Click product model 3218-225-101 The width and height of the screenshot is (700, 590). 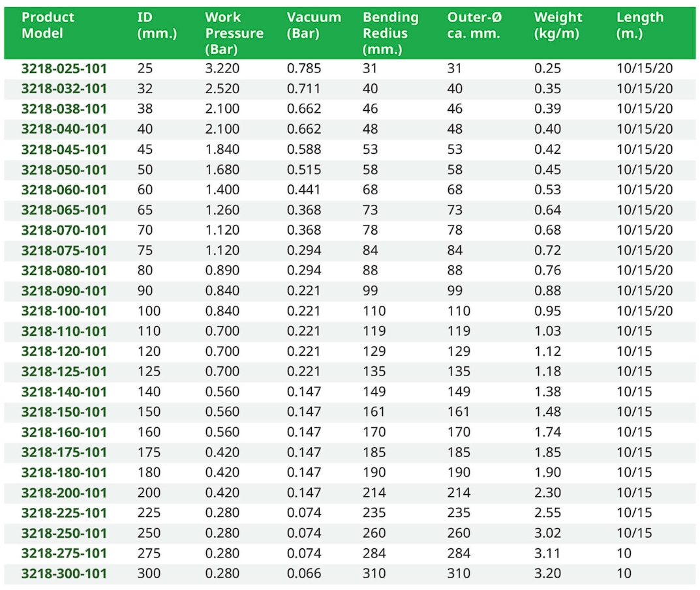click(x=63, y=513)
